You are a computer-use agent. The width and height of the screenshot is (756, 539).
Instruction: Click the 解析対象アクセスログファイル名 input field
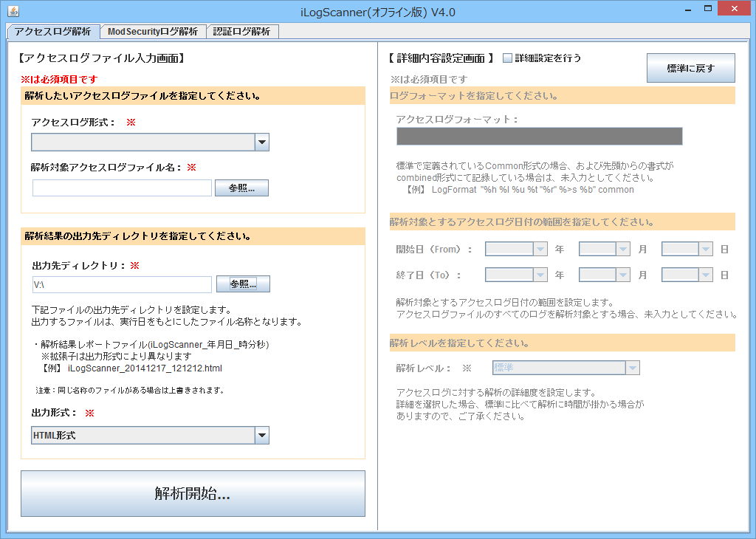[x=121, y=188]
